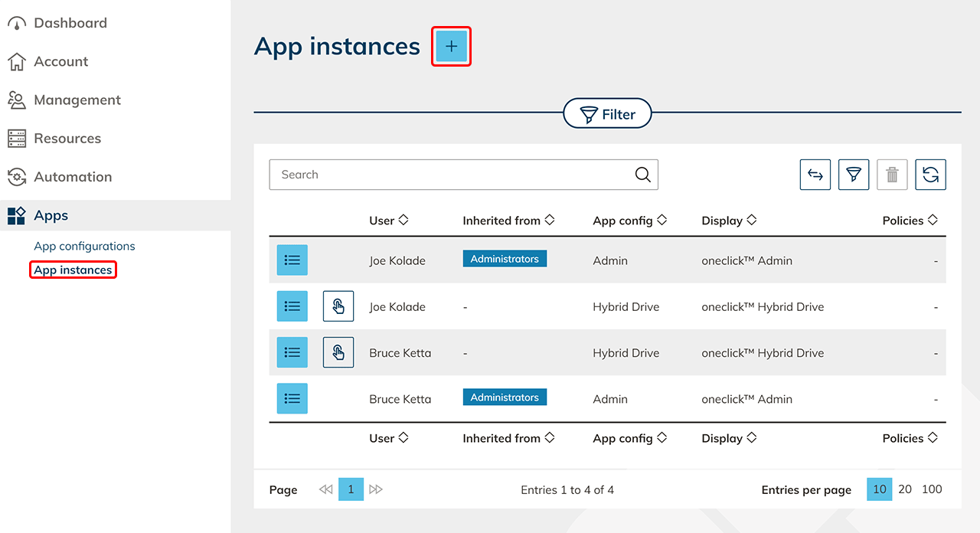Click the search magnifier icon

[642, 175]
